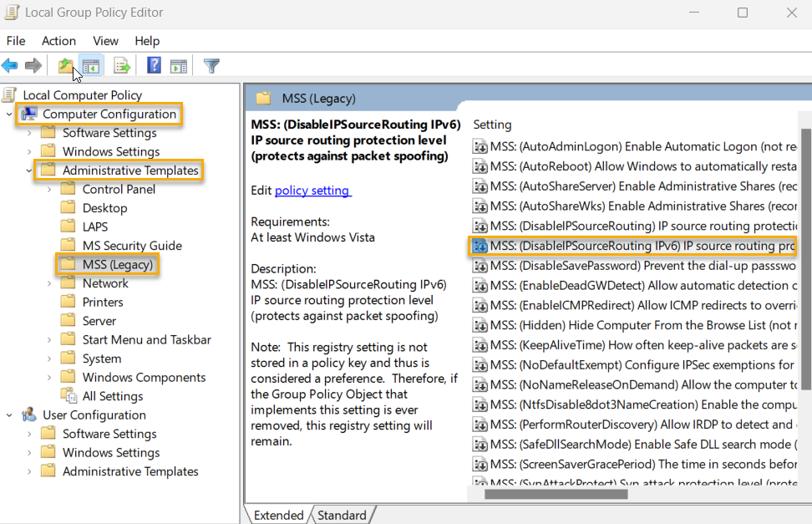Click the Back navigation arrow

[x=10, y=65]
